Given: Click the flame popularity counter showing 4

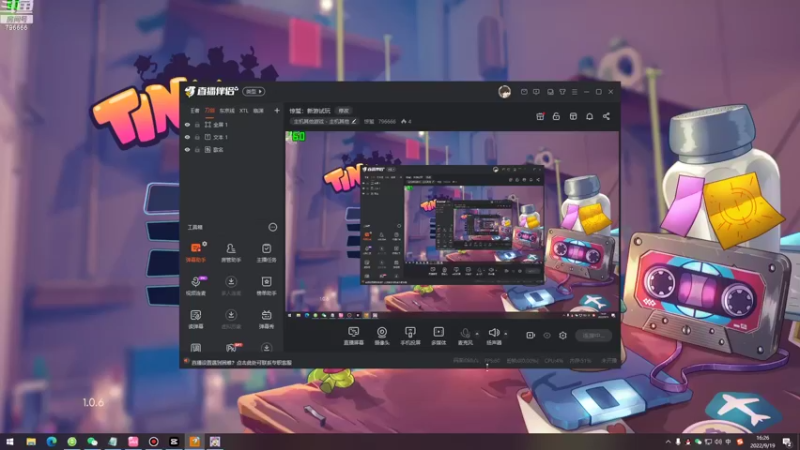Looking at the screenshot, I should click(x=406, y=121).
